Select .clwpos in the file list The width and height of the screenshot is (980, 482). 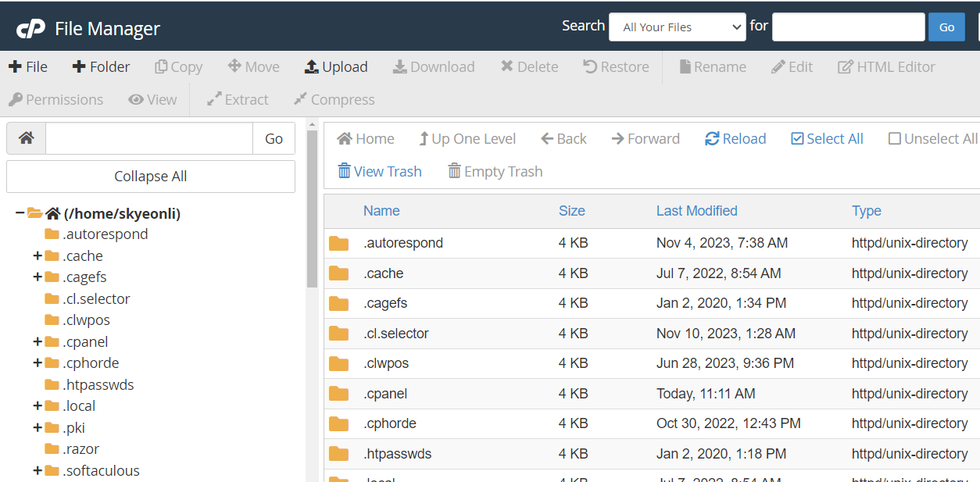tap(386, 363)
